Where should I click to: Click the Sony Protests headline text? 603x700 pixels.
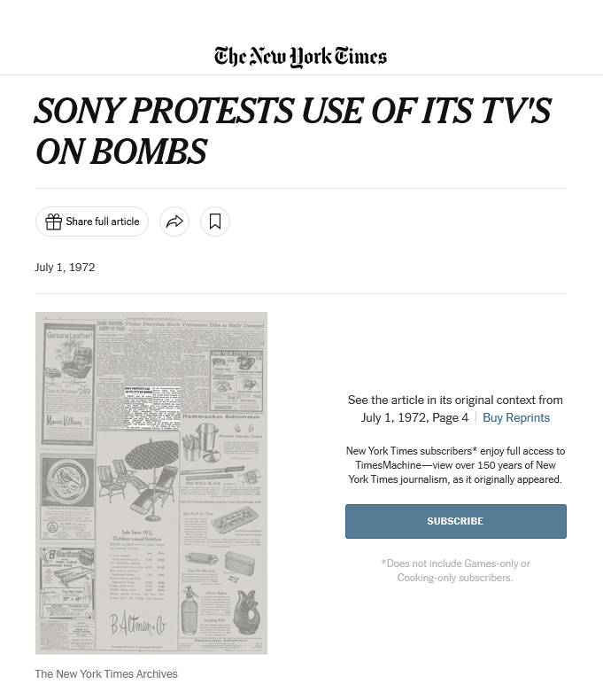pyautogui.click(x=293, y=131)
